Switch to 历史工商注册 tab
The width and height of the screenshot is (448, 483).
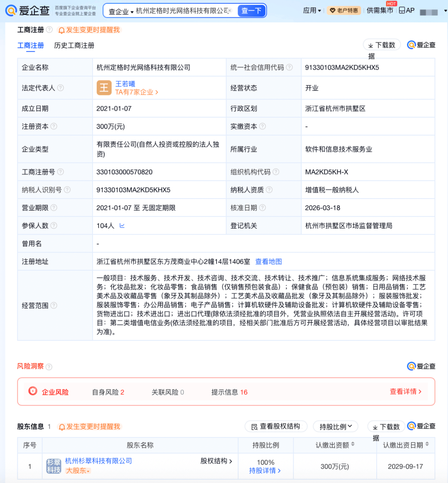pyautogui.click(x=74, y=46)
